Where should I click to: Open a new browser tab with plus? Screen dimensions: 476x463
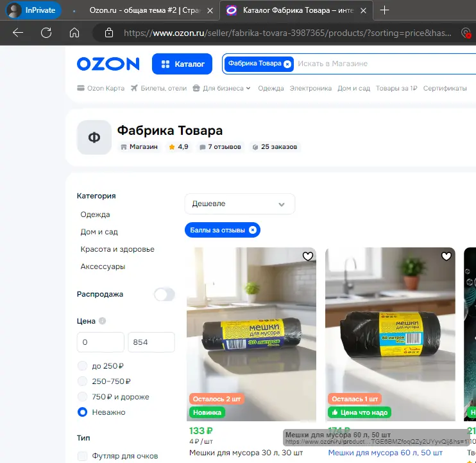coord(384,10)
